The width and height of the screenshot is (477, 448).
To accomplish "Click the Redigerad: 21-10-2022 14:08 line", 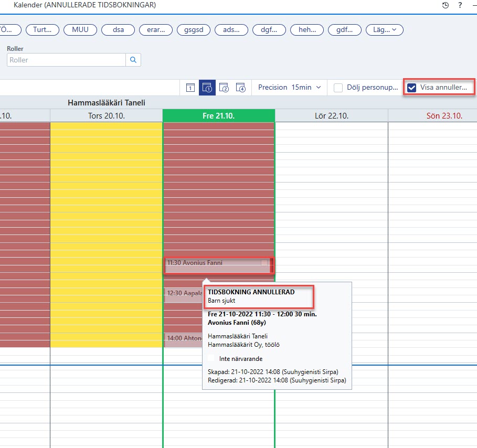I will (x=277, y=380).
